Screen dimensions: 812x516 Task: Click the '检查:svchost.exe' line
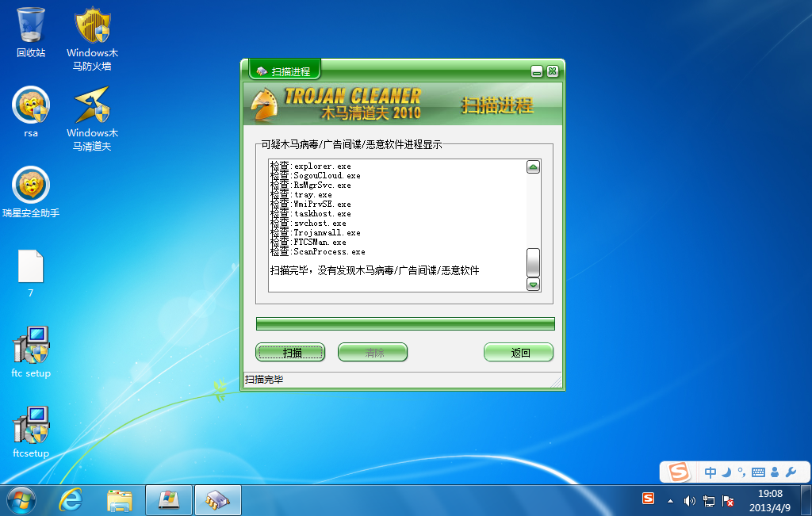click(x=308, y=223)
